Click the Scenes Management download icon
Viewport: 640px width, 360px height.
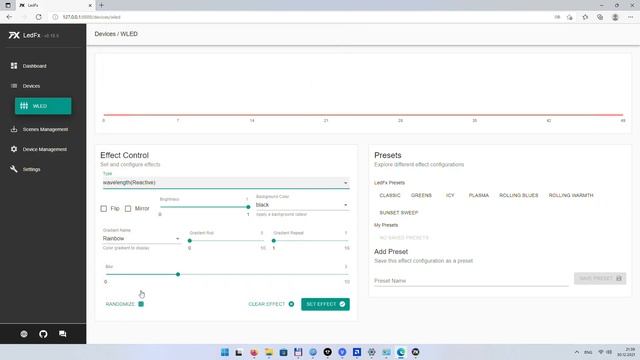(x=14, y=129)
